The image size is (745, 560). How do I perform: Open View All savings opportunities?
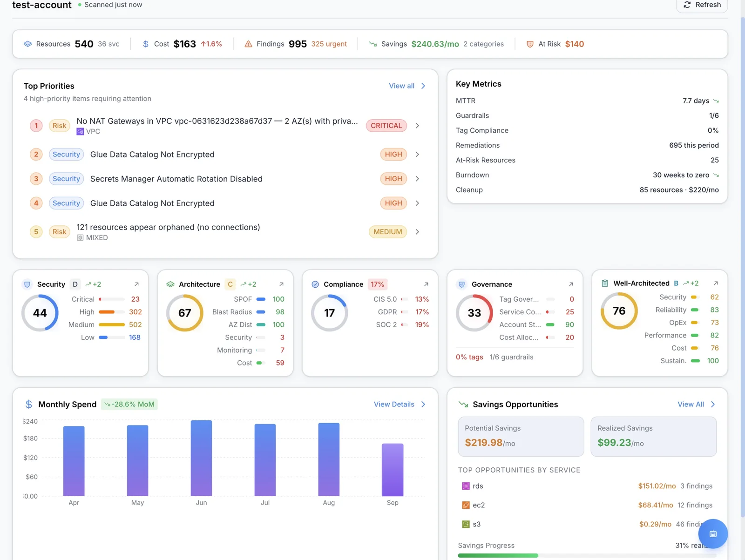(696, 405)
